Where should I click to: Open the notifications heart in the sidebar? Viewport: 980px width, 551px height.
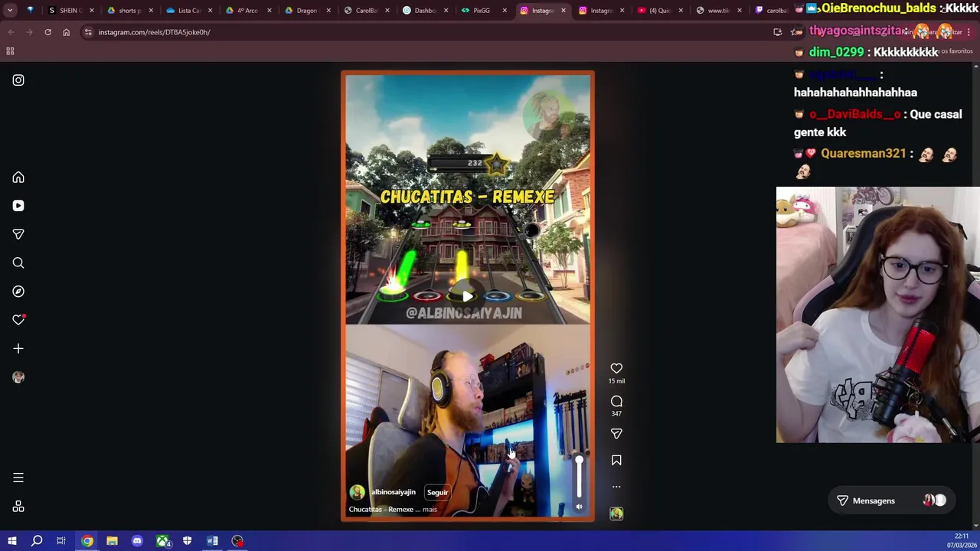[18, 320]
